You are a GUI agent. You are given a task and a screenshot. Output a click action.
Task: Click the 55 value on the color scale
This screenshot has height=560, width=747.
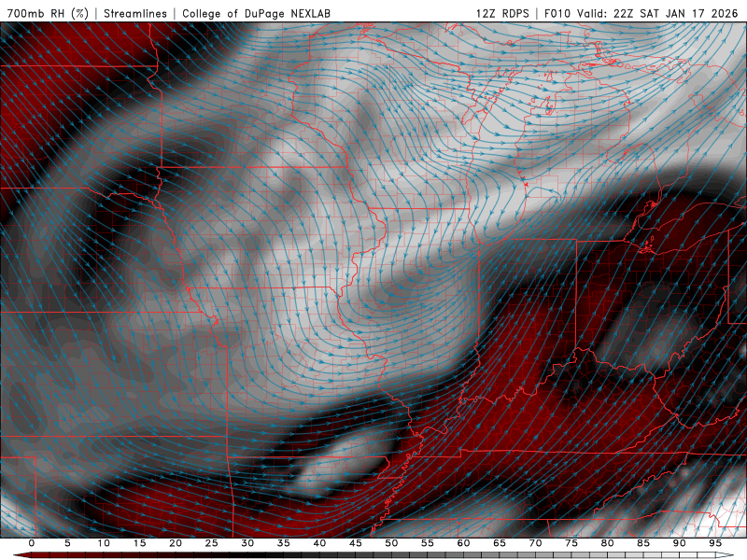(428, 543)
